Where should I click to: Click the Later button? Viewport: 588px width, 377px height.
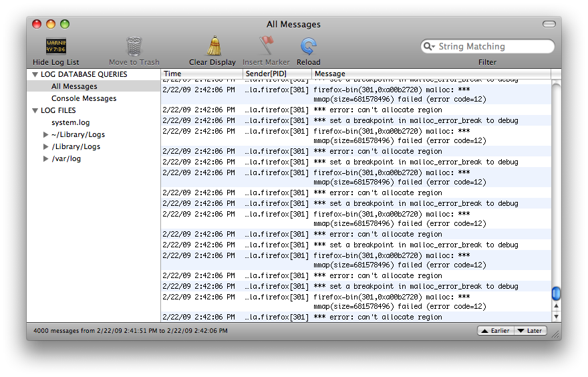pyautogui.click(x=531, y=330)
